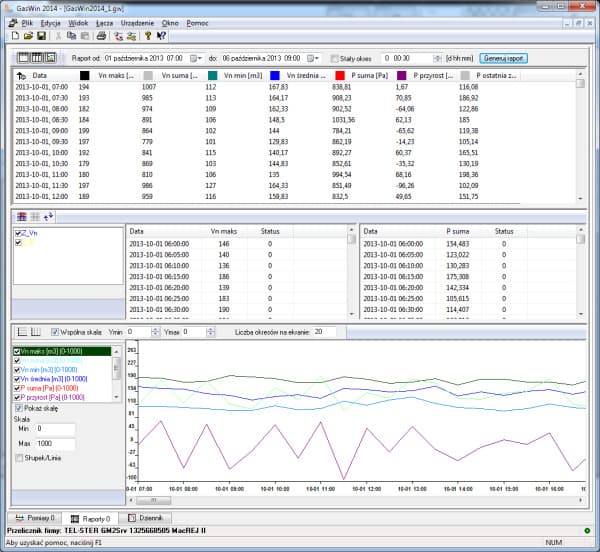Open the Łącza menu
The height and width of the screenshot is (552, 600).
[104, 23]
